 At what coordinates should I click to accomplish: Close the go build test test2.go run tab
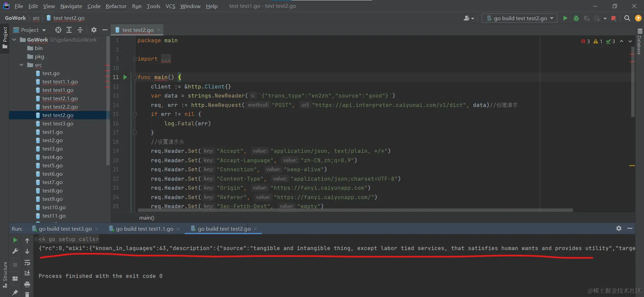pos(255,229)
